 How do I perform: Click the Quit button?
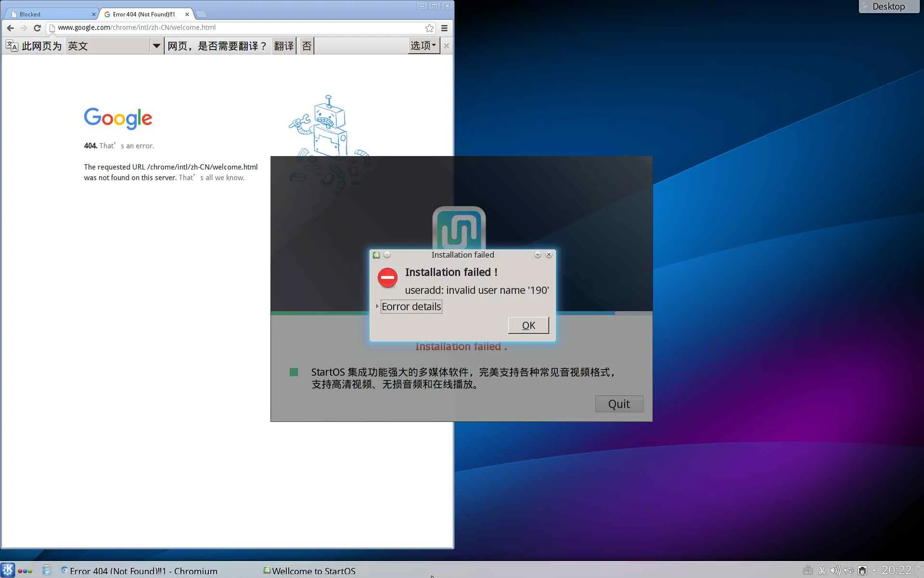click(x=618, y=404)
